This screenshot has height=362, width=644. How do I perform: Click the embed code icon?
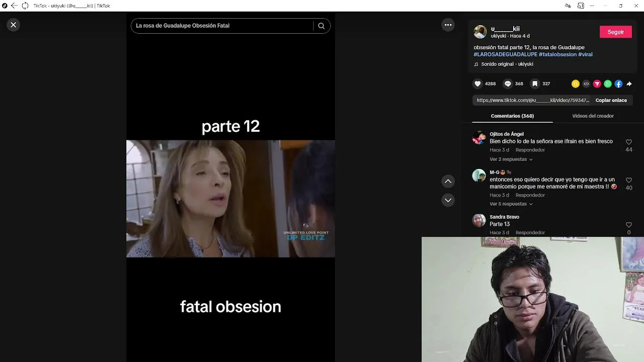coord(586,84)
